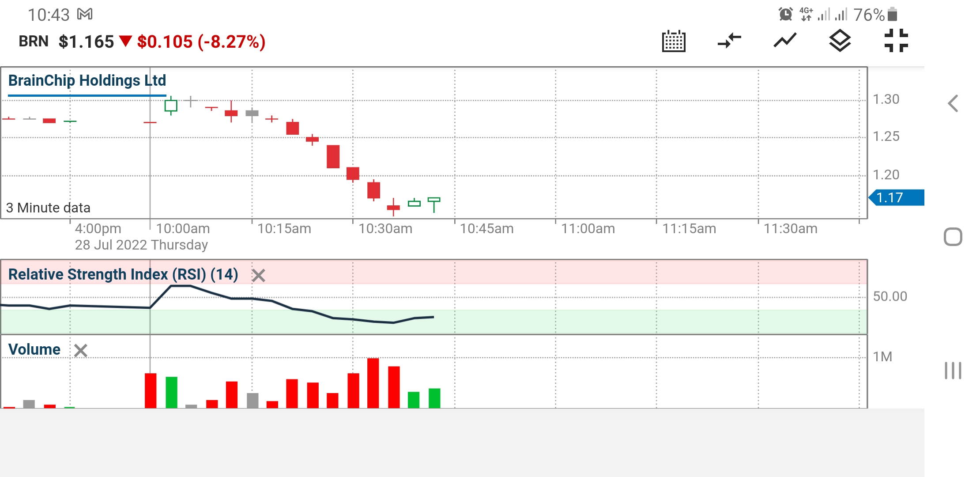Viewport: 980px width, 477px height.
Task: Tap the 11:15am time axis label
Action: [689, 229]
